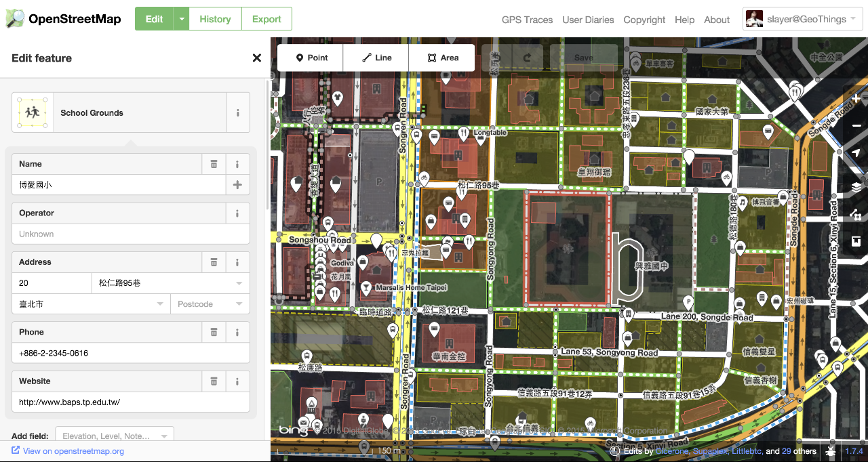The image size is (868, 462).
Task: Expand the street name dropdown
Action: click(x=239, y=283)
